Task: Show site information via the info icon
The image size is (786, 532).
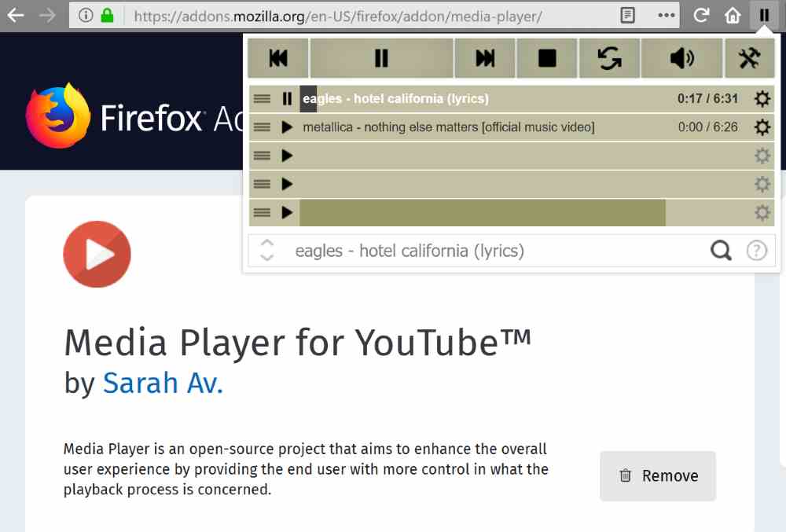Action: tap(86, 16)
